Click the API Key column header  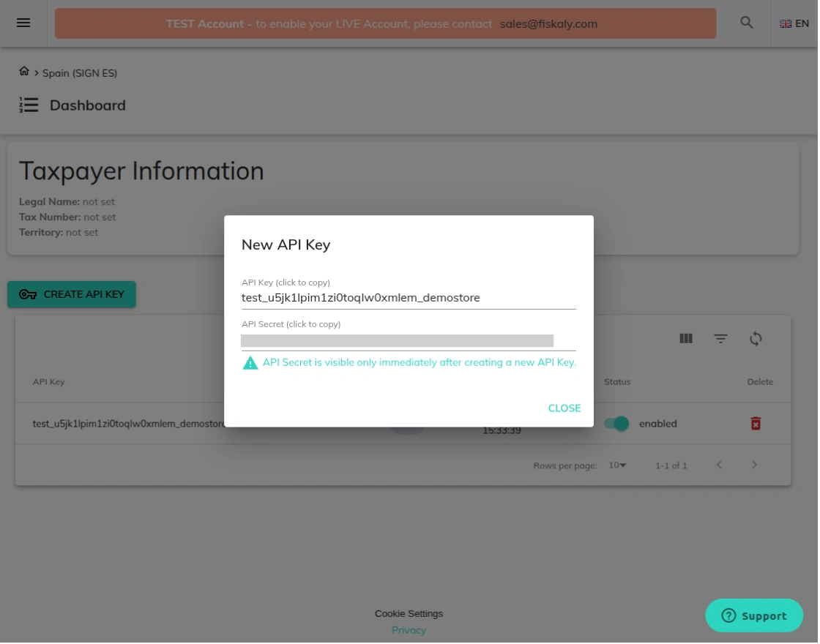[48, 383]
